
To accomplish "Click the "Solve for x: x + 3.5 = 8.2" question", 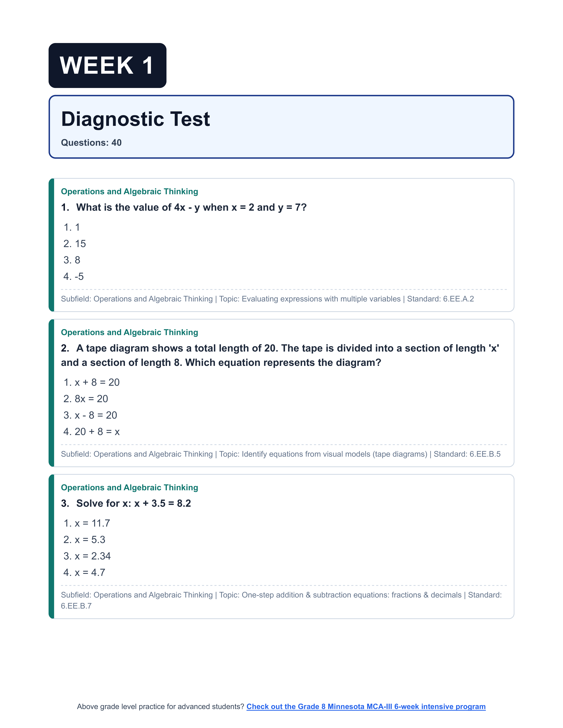I will click(x=133, y=503).
